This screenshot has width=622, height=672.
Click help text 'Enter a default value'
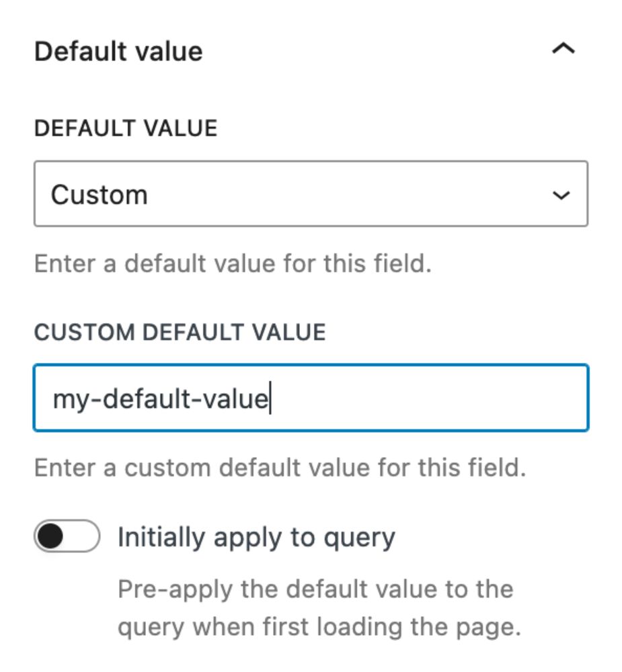point(232,263)
